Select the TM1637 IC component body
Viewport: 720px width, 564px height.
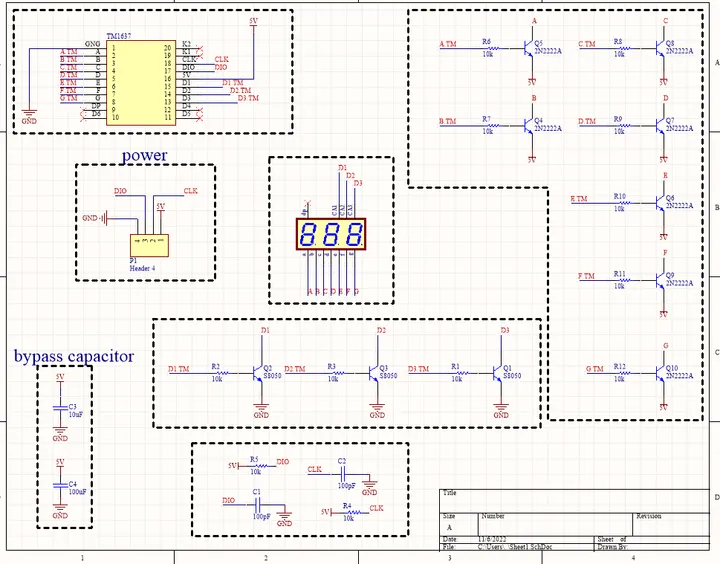(141, 83)
